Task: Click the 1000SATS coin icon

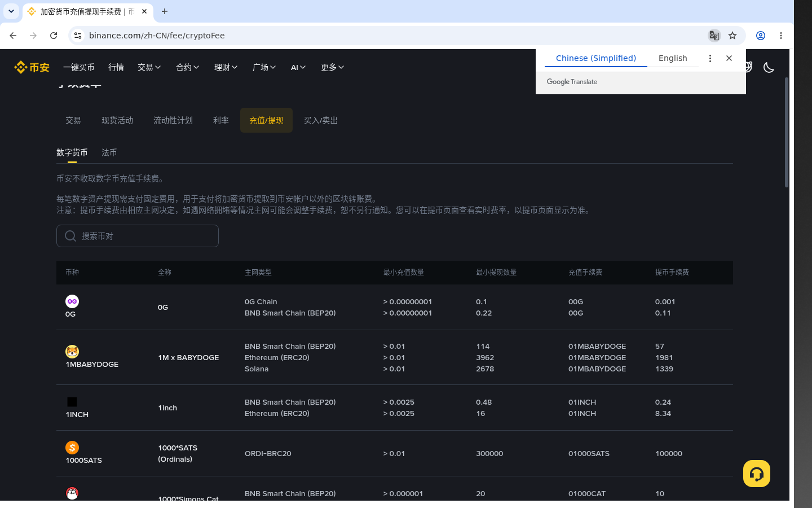Action: [x=72, y=448]
